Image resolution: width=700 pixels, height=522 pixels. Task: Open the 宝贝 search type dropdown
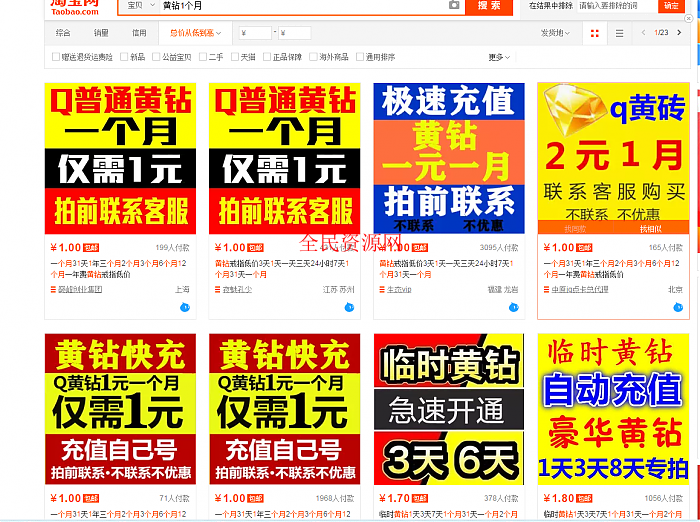point(139,6)
